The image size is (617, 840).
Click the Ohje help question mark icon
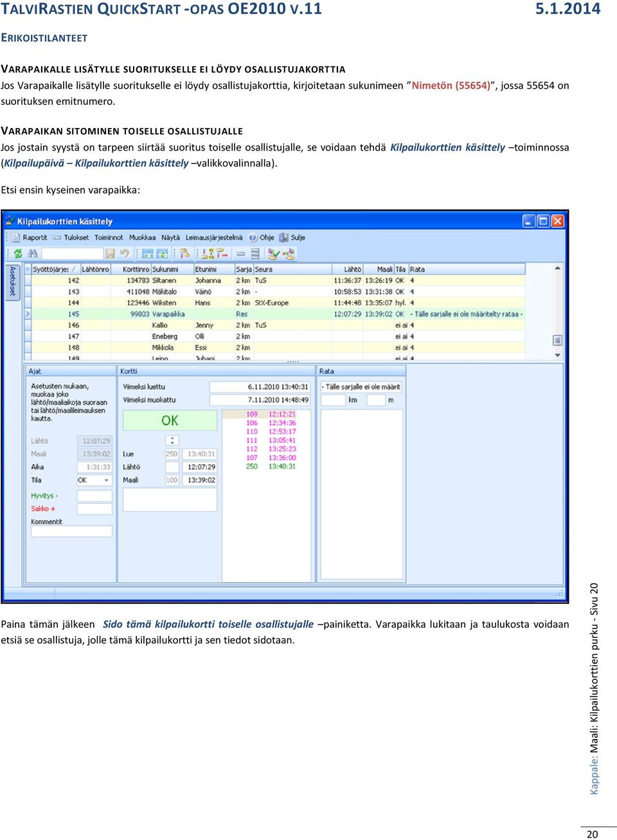tap(253, 237)
